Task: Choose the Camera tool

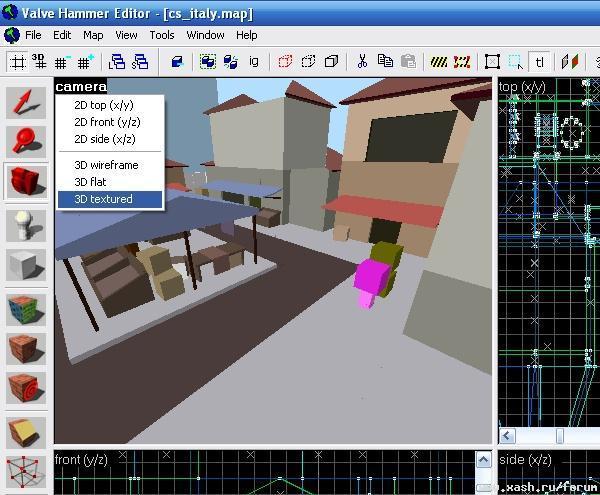Action: point(25,182)
